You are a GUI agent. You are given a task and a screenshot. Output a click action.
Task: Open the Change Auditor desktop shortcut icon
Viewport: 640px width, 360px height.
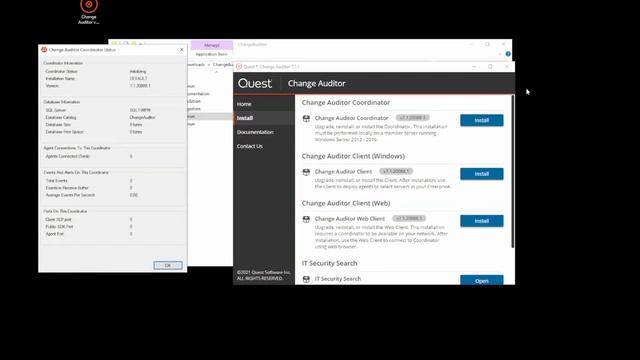[x=89, y=11]
